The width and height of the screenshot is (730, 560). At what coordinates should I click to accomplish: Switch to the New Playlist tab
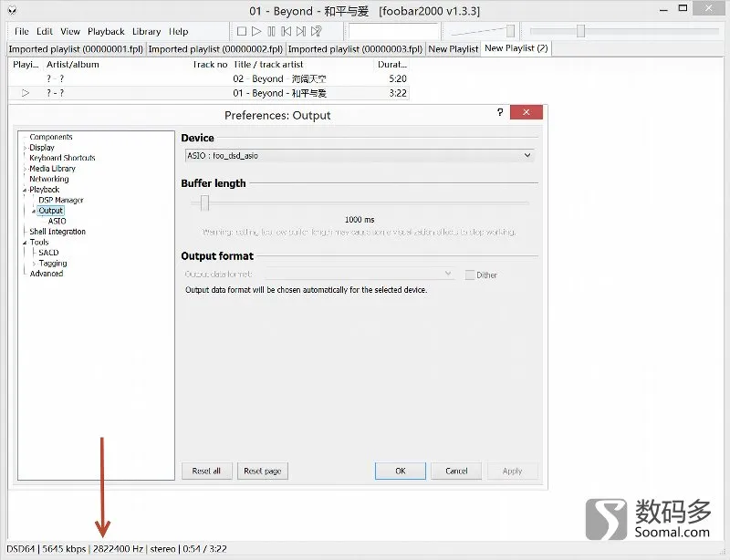coord(453,49)
